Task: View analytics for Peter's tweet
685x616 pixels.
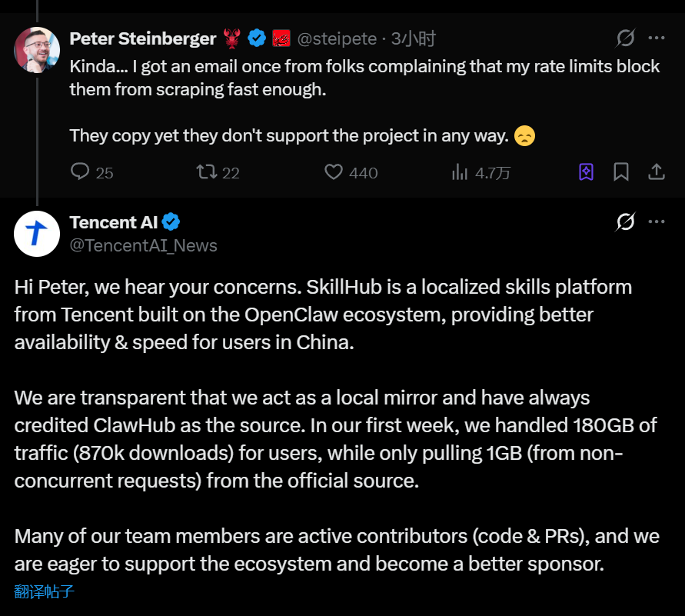Action: point(460,171)
